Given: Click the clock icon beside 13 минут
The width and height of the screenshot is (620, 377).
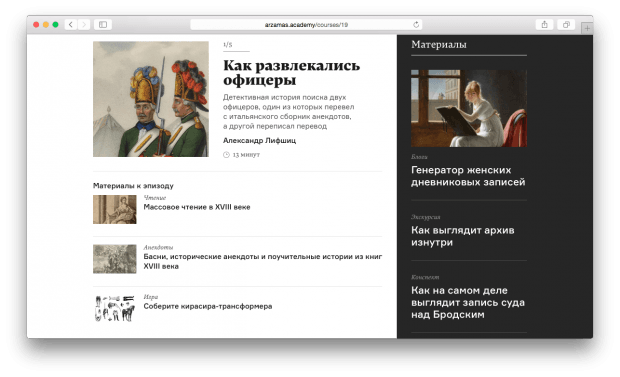Looking at the screenshot, I should click(226, 155).
